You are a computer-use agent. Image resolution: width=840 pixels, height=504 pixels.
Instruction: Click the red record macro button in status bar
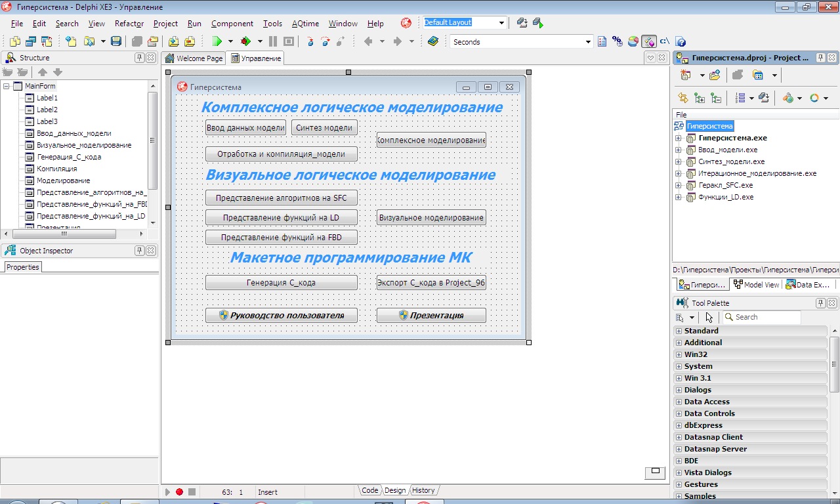pyautogui.click(x=179, y=492)
